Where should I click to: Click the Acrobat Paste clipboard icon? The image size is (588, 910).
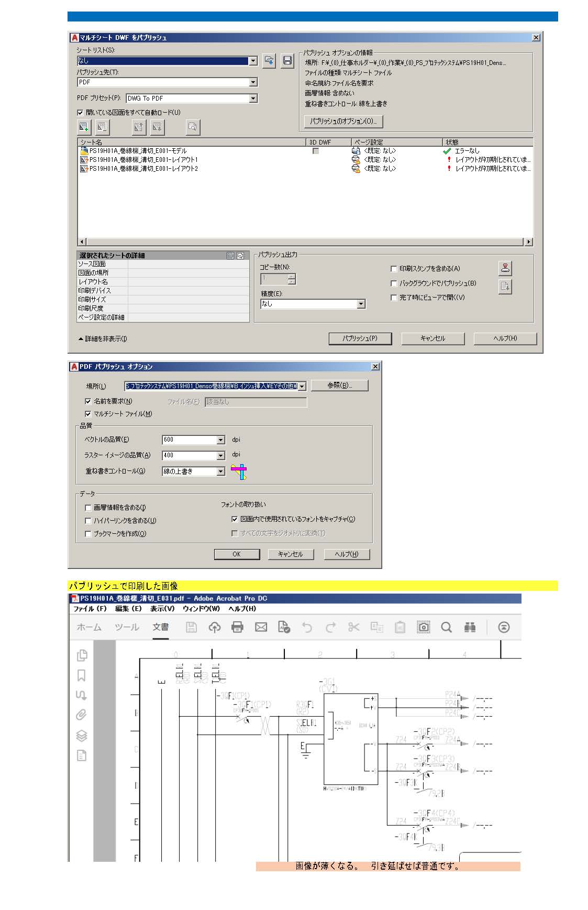pyautogui.click(x=400, y=627)
